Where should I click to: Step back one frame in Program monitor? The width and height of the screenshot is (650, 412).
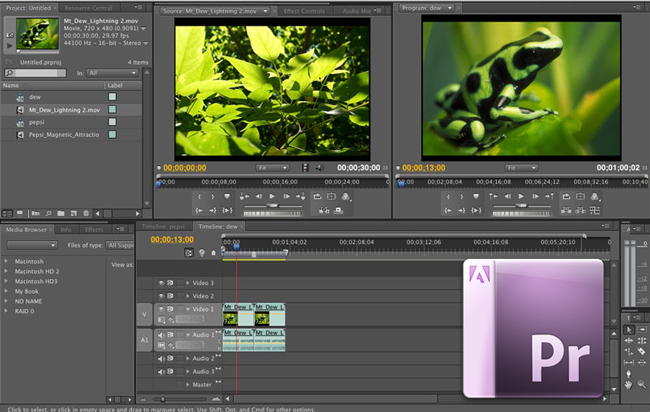coord(507,197)
